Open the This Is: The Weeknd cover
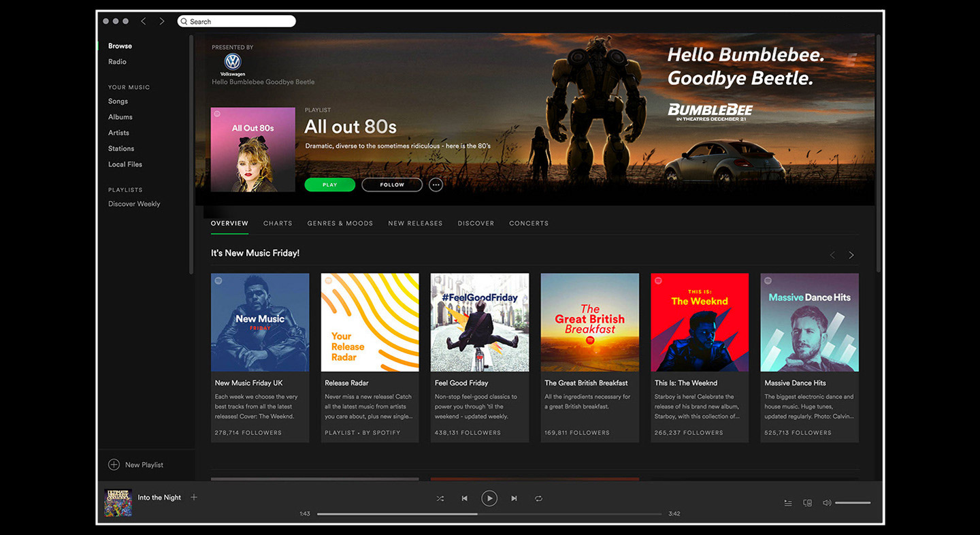This screenshot has width=980, height=535. click(x=700, y=323)
